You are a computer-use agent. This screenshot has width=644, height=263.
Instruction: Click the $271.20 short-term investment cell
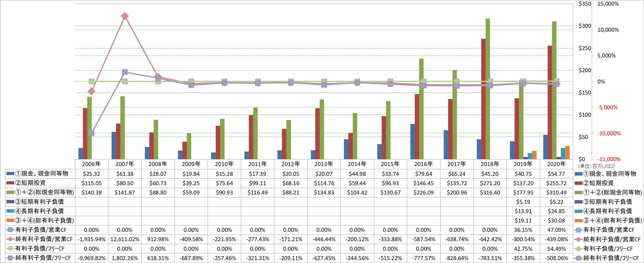tap(490, 183)
